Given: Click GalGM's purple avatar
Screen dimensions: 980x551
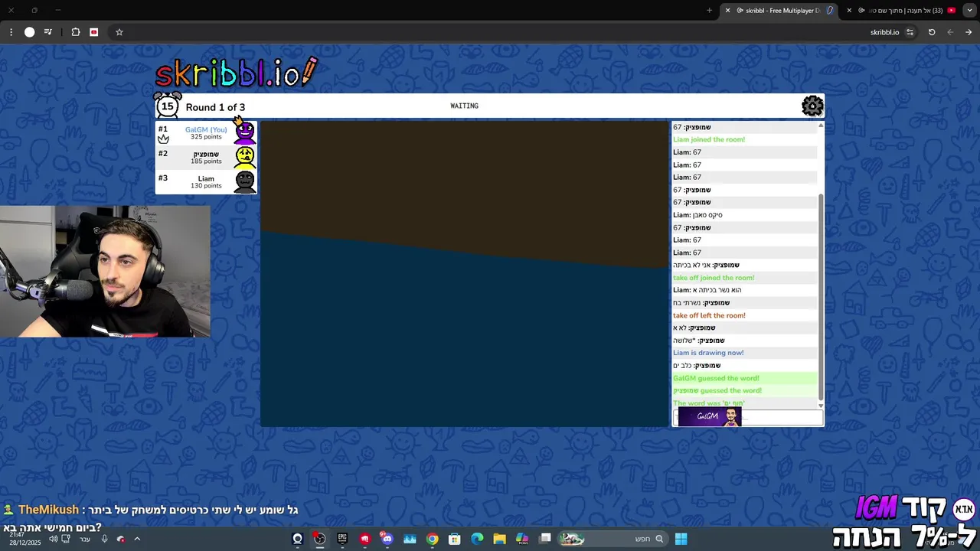Looking at the screenshot, I should click(245, 132).
